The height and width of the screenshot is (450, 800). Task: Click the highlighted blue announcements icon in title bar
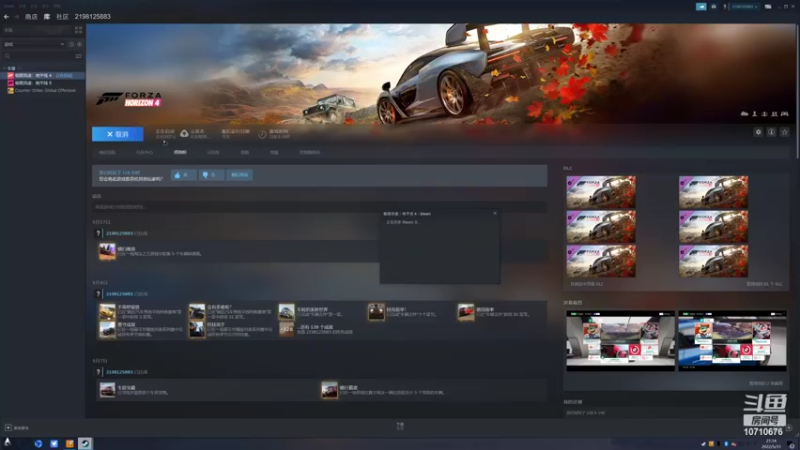(701, 7)
